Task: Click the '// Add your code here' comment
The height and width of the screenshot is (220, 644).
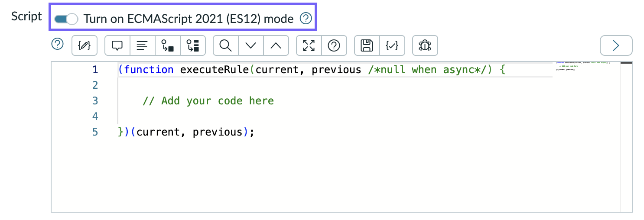Action: pyautogui.click(x=208, y=101)
